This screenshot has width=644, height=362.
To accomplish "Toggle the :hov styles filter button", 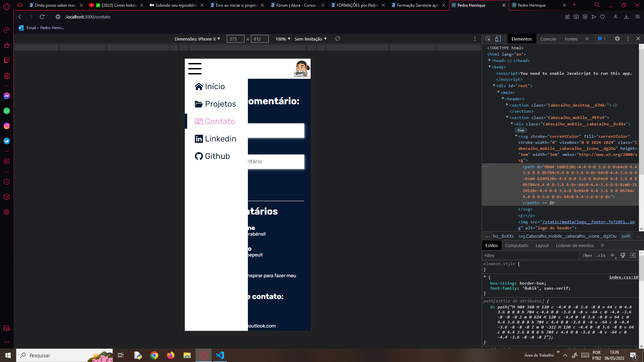I will click(x=589, y=255).
